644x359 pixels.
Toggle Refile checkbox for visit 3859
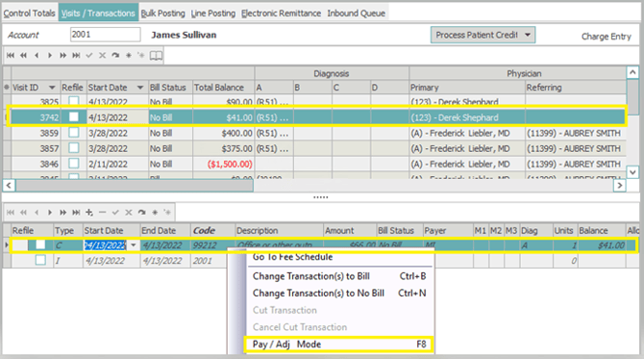pyautogui.click(x=73, y=133)
